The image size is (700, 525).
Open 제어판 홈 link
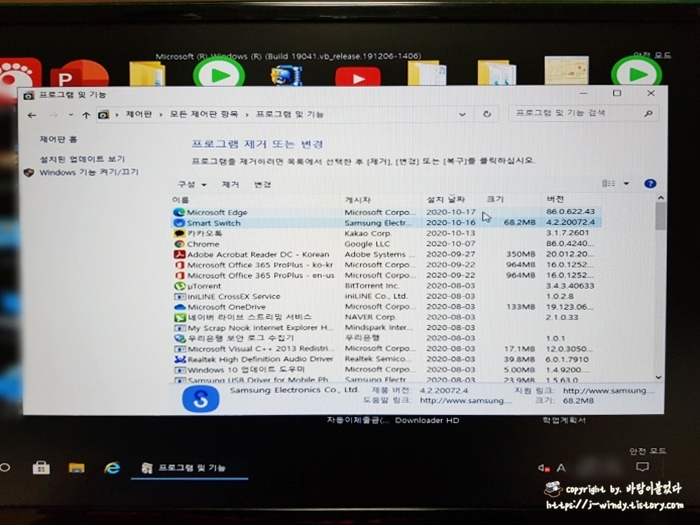click(x=58, y=139)
